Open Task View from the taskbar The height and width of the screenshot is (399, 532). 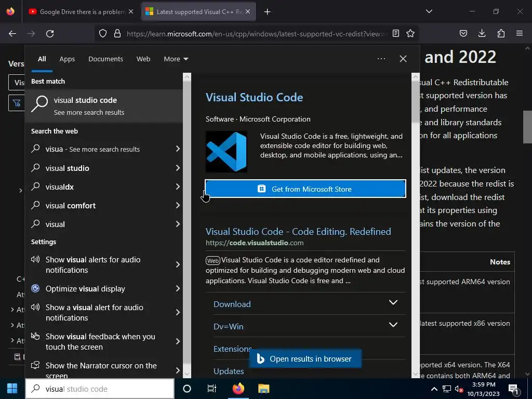[212, 389]
